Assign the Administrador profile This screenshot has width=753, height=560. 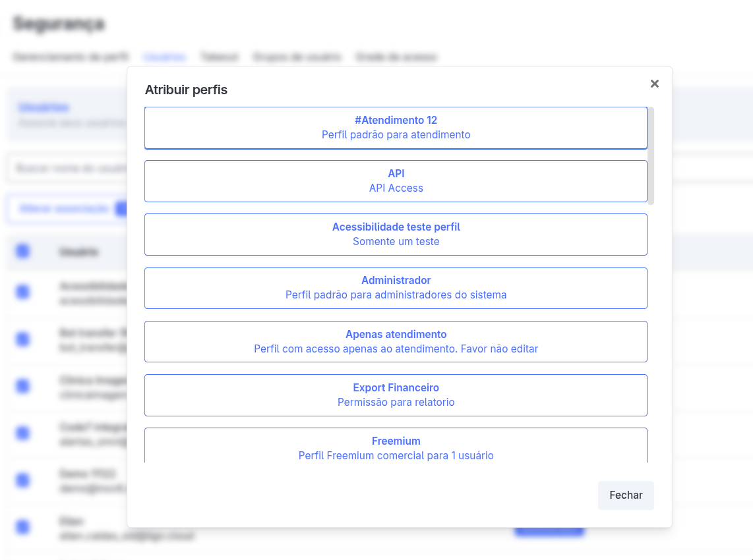click(x=396, y=288)
